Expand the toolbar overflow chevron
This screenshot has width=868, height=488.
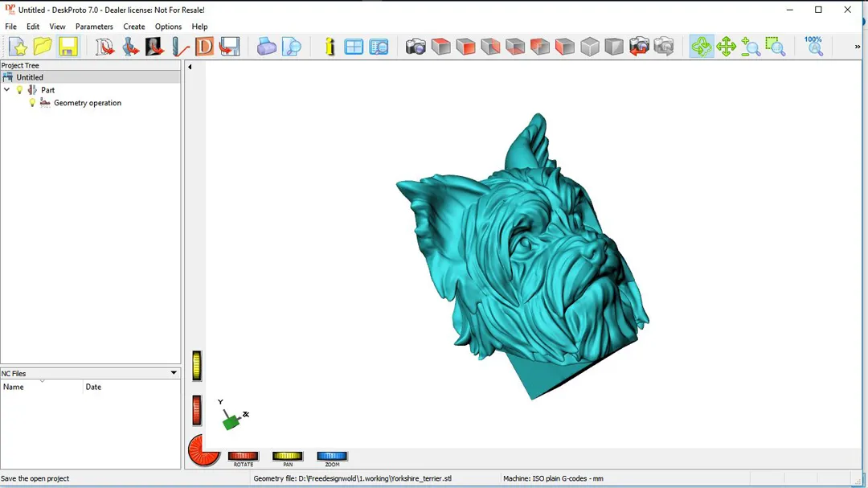point(857,47)
